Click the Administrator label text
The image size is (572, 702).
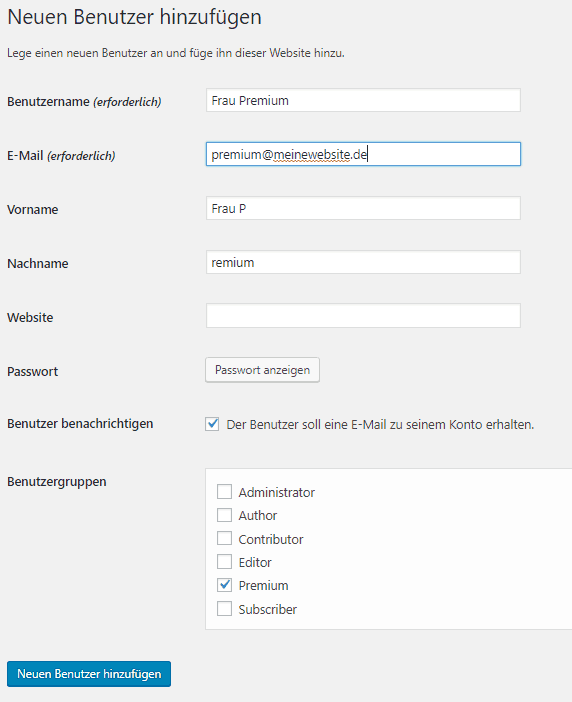[x=277, y=492]
